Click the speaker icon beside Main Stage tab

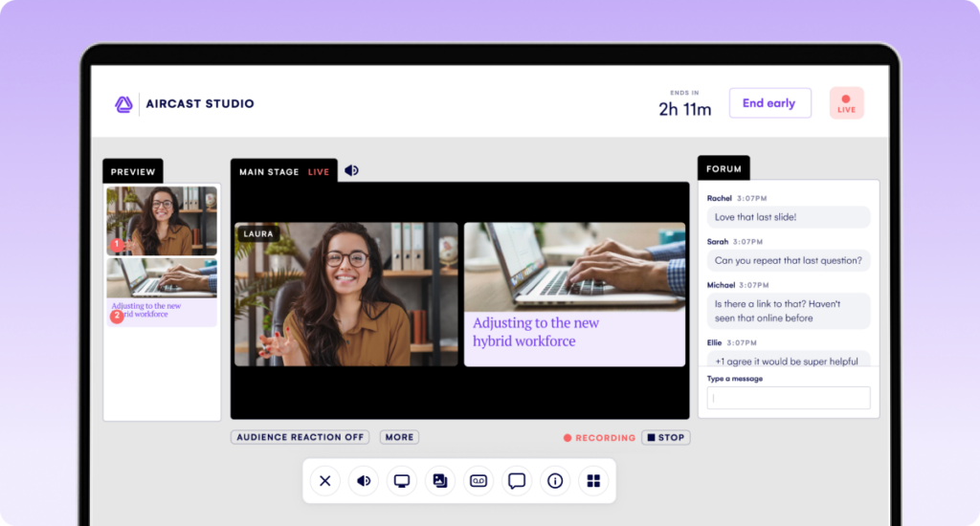click(352, 171)
